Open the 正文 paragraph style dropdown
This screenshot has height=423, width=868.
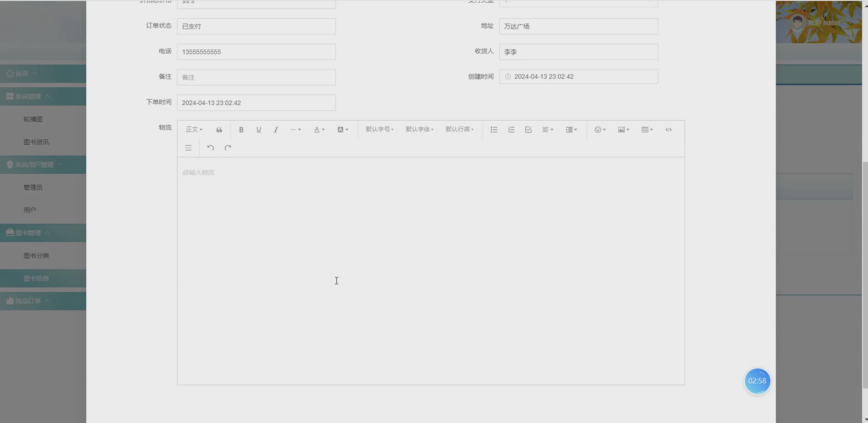point(193,129)
